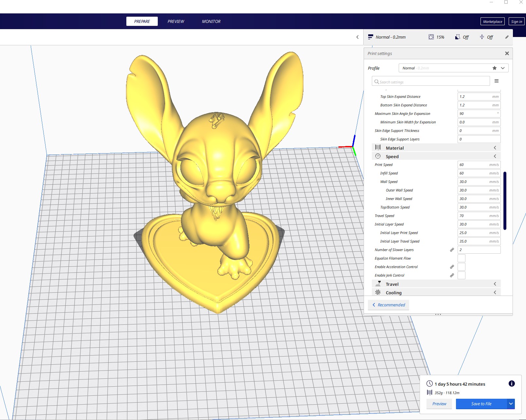Click link icon beside Number of Slower Layers
The width and height of the screenshot is (526, 420).
[452, 250]
